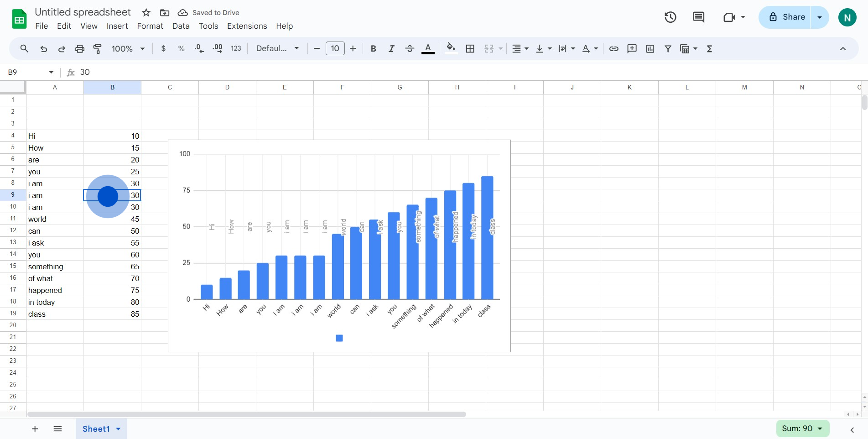Open the insert chart icon
Screen dimensions: 868x439
tap(650, 49)
